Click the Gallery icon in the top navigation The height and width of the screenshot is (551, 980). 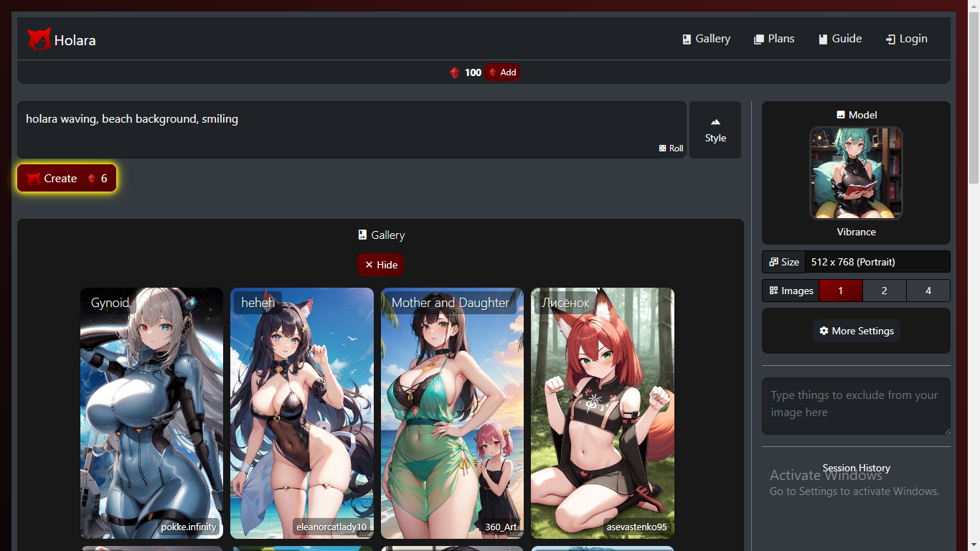click(686, 39)
